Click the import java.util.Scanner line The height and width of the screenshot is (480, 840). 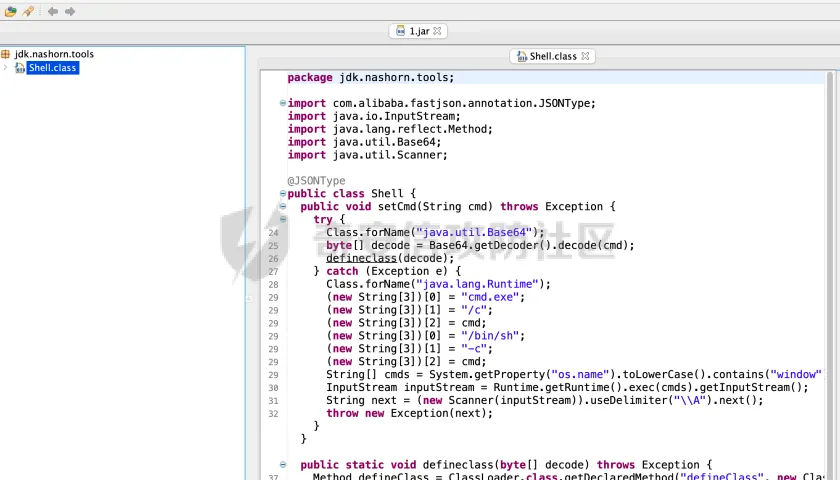coord(368,155)
